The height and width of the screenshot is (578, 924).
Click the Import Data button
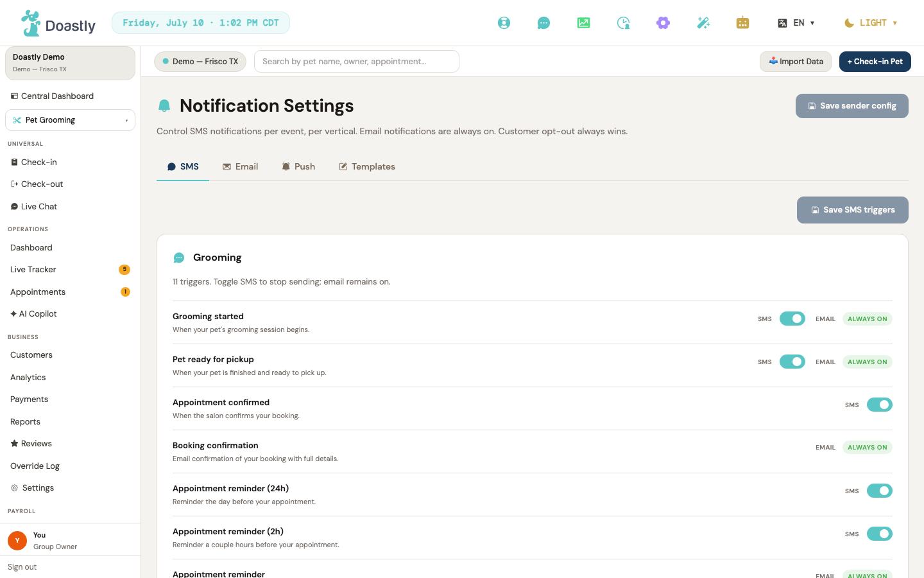[x=796, y=62]
